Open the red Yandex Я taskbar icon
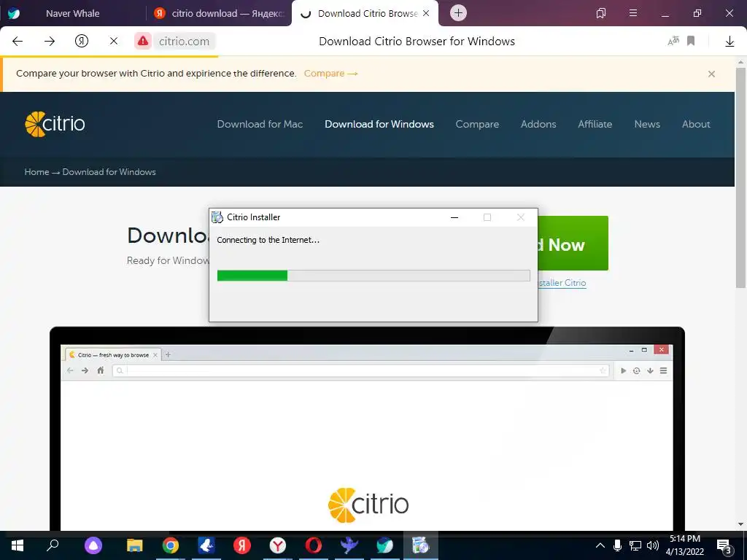Image resolution: width=747 pixels, height=560 pixels. pyautogui.click(x=242, y=545)
